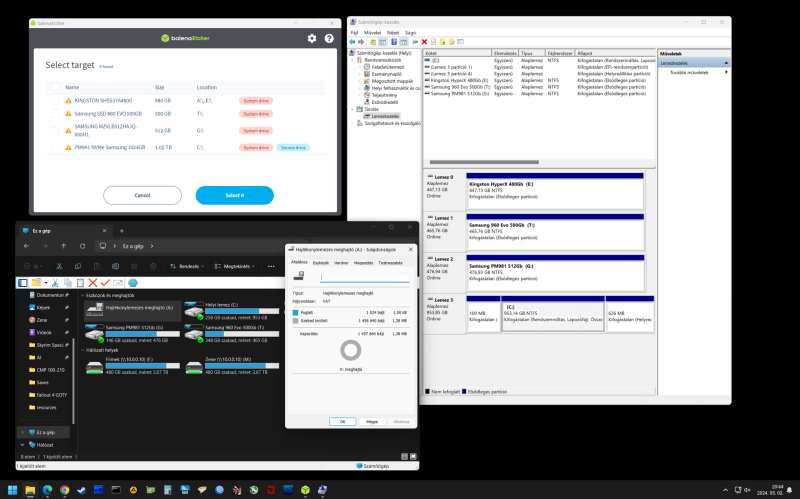This screenshot has height=499, width=800.
Task: Click Cut scissors icon in Explorer command bar
Action: coord(59,266)
